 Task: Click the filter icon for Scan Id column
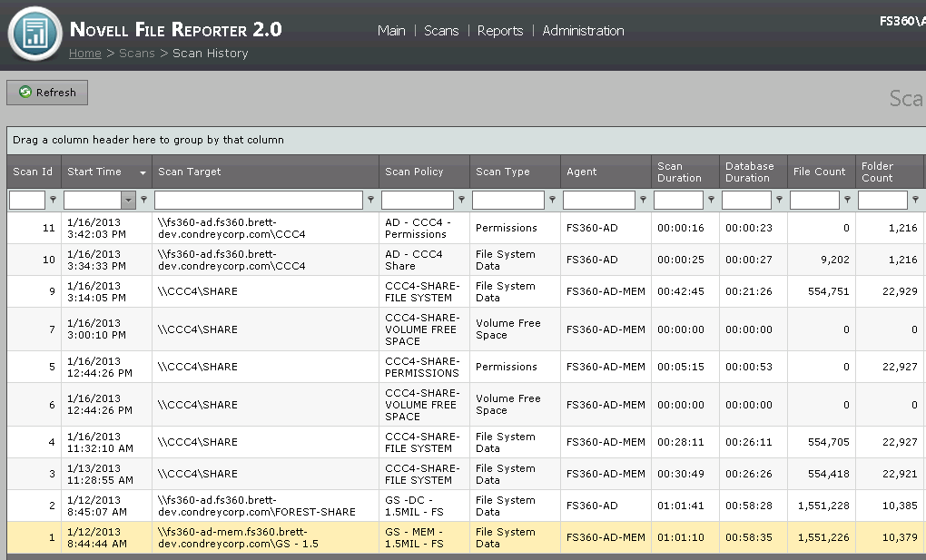click(x=54, y=200)
